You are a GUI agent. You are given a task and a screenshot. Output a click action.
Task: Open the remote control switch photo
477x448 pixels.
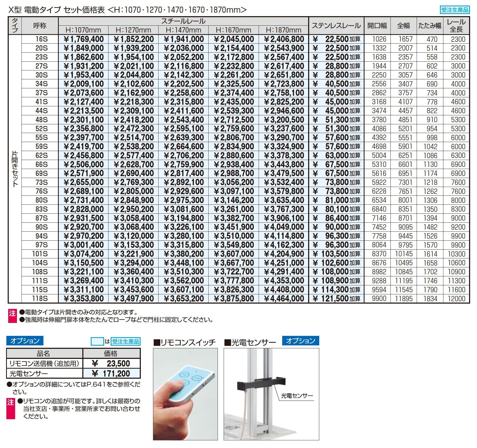click(x=185, y=394)
